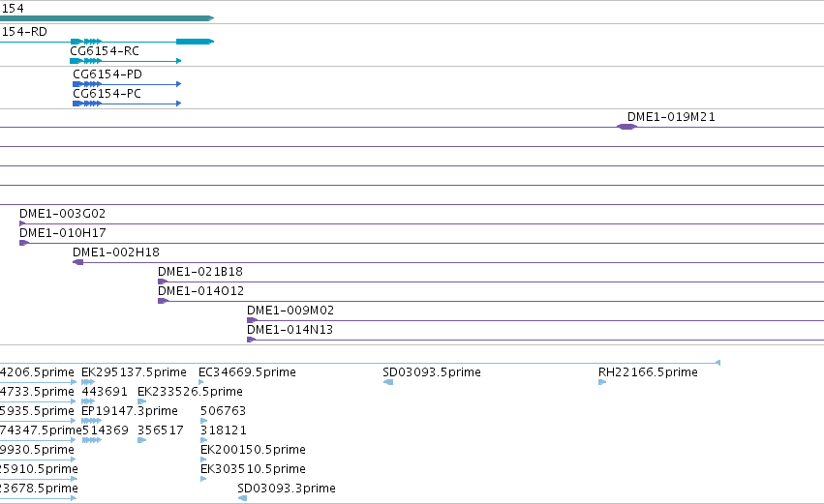Click the 318121 EST label
Screen dimensions: 824x504
coord(224,430)
